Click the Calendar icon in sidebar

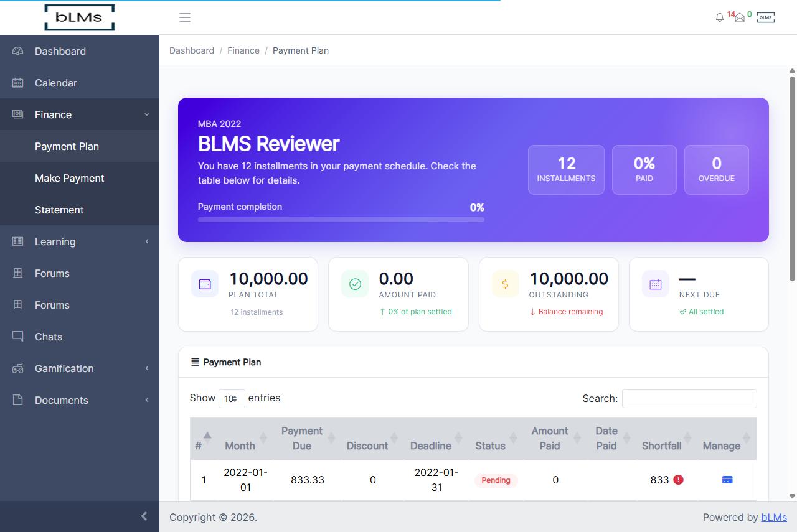pos(17,83)
